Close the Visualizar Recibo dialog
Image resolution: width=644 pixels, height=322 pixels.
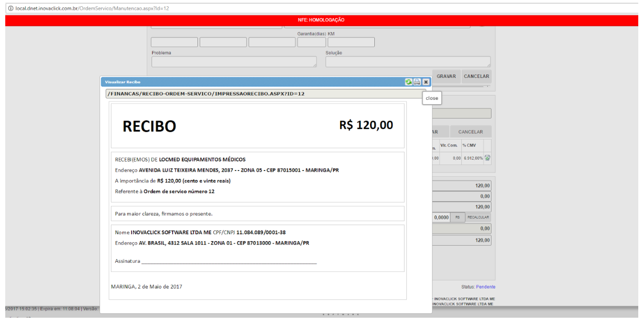click(426, 82)
